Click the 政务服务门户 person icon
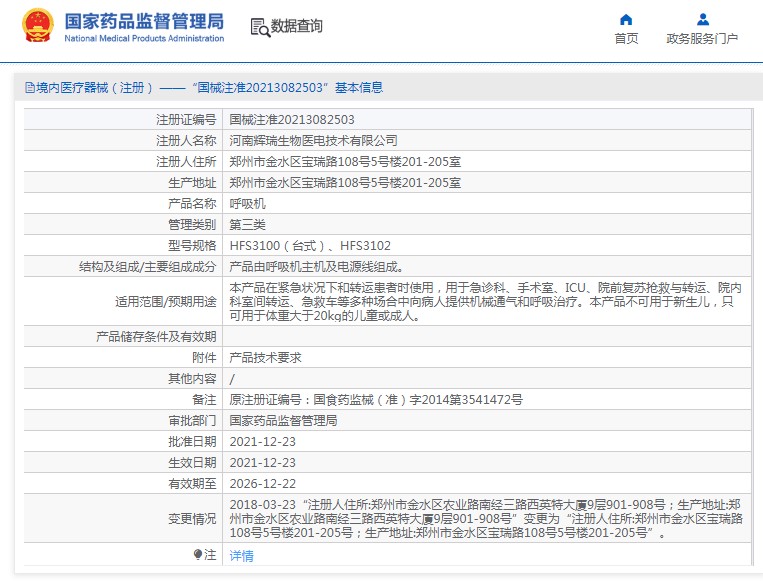The image size is (763, 581). pos(702,19)
